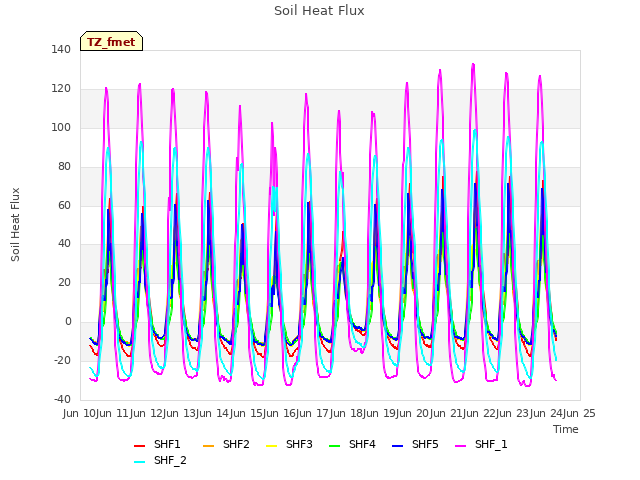Viewport: 640px width, 480px height.
Task: Click the highest SHF_1 peak on 21Jun
Action: click(x=473, y=64)
